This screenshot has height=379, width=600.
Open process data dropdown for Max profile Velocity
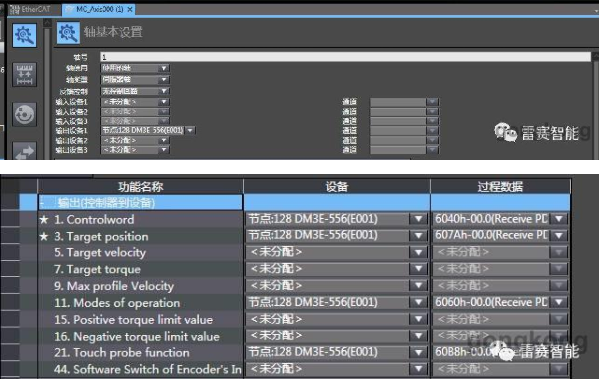tap(559, 286)
